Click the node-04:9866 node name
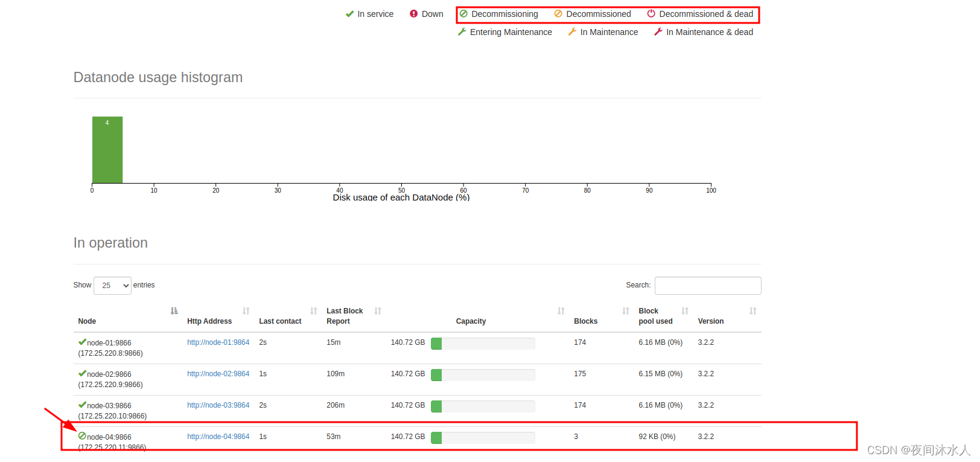The width and height of the screenshot is (980, 462). click(x=109, y=437)
